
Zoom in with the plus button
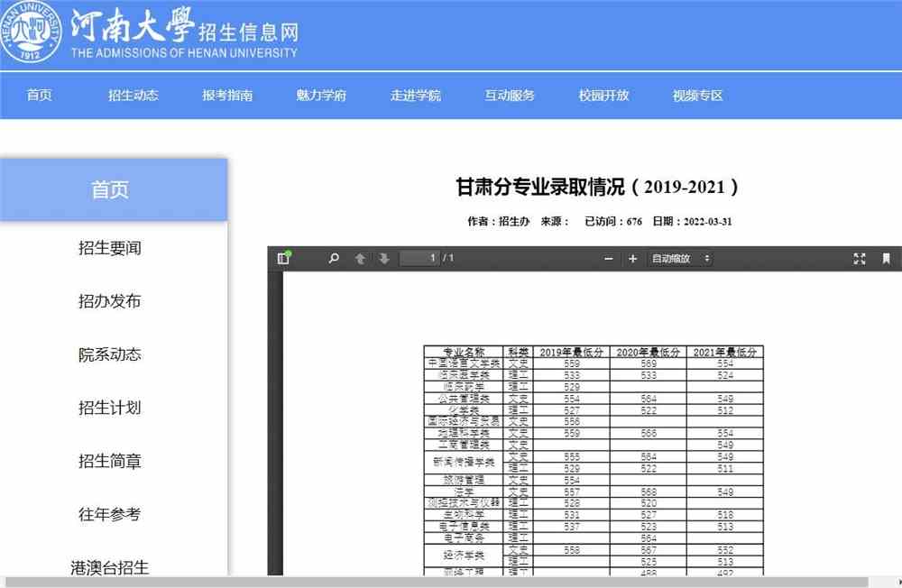pyautogui.click(x=633, y=259)
